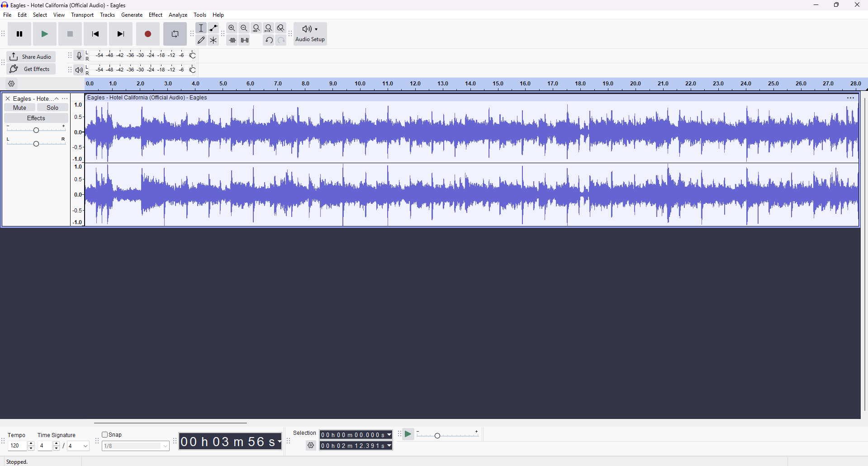Solo the Eagles track
Viewport: 868px width, 466px height.
point(52,108)
